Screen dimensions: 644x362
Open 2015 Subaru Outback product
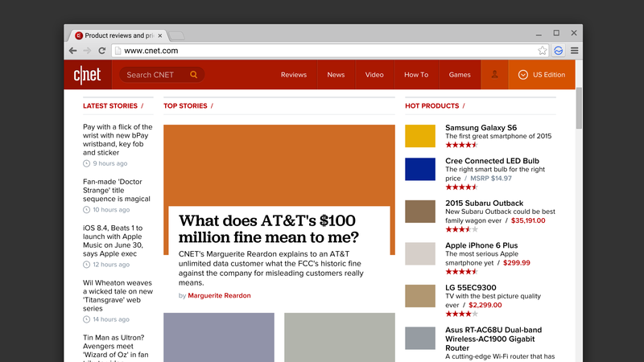point(485,204)
